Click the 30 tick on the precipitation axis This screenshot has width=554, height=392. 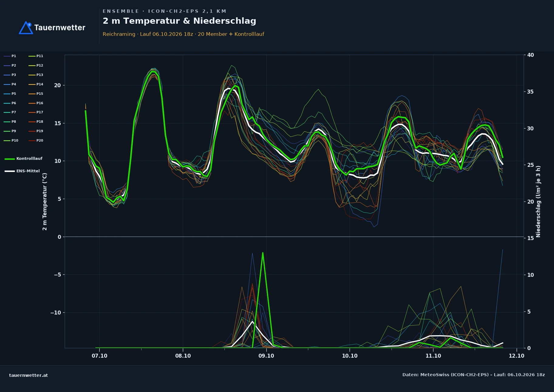[x=531, y=129]
